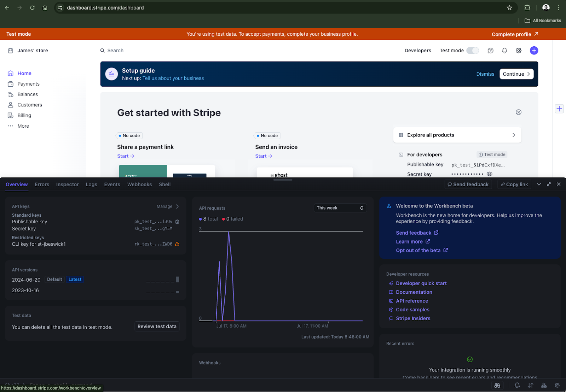The image size is (566, 392).
Task: Click the warning icon beside restricted key
Action: coord(177,244)
